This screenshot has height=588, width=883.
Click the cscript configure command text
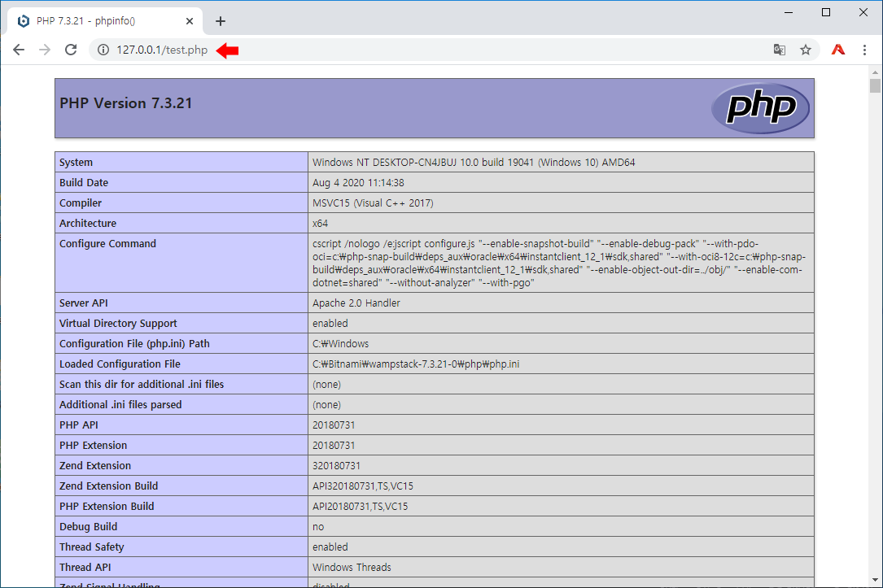coord(559,264)
